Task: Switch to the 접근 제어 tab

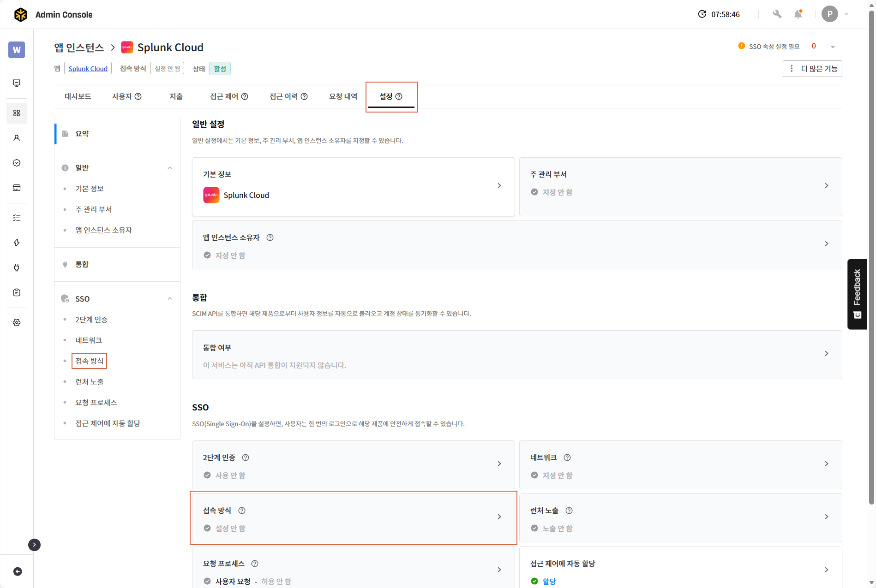Action: [229, 96]
